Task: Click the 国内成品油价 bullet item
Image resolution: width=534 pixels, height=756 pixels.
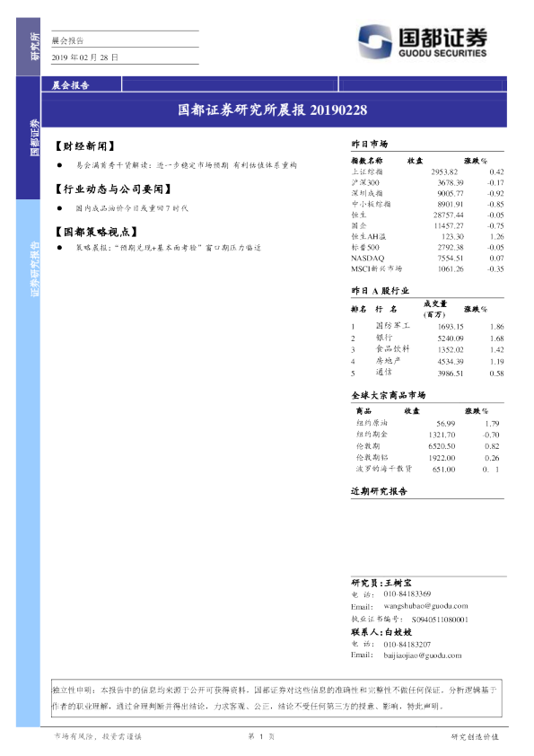Action: pyautogui.click(x=132, y=208)
